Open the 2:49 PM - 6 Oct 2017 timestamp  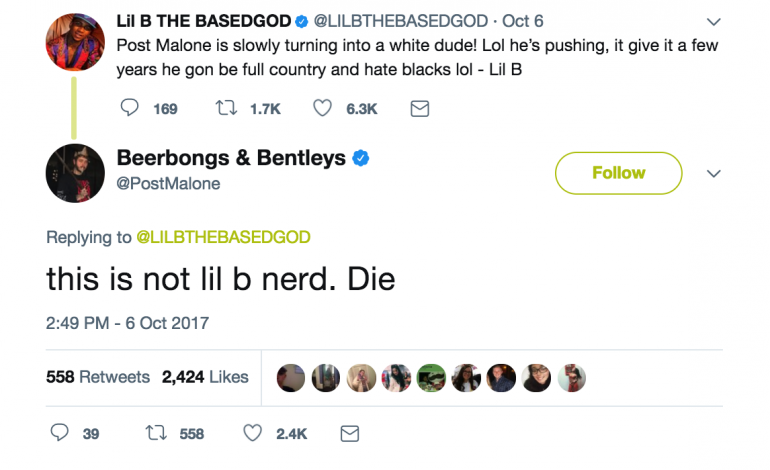[x=128, y=322]
